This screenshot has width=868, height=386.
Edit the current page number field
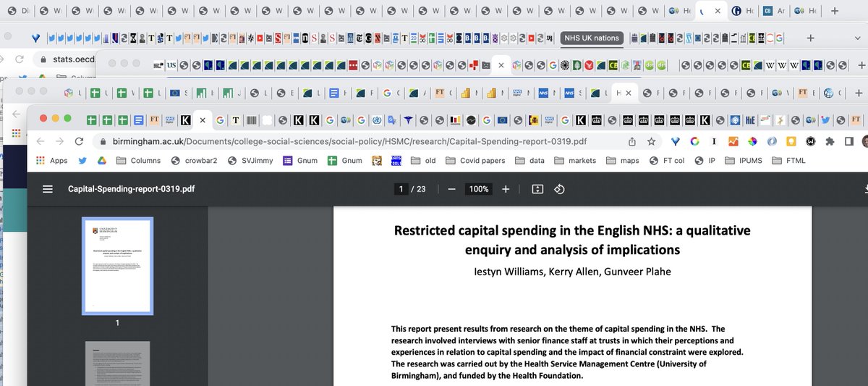coord(401,189)
